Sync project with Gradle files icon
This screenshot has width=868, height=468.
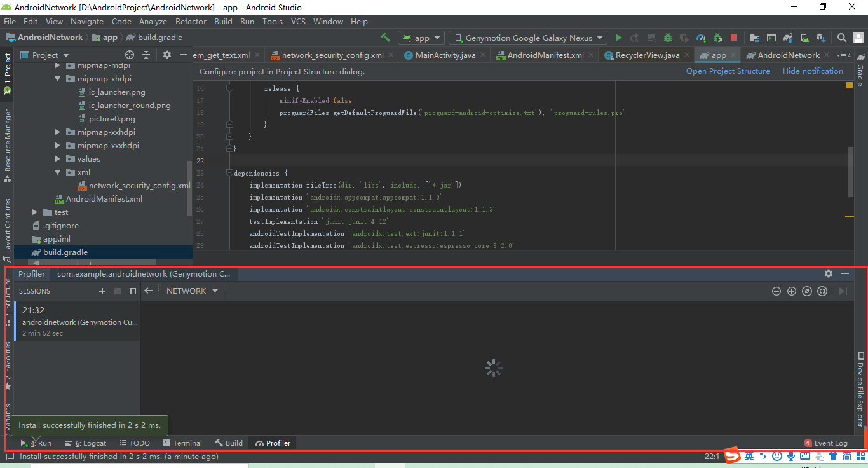point(787,38)
